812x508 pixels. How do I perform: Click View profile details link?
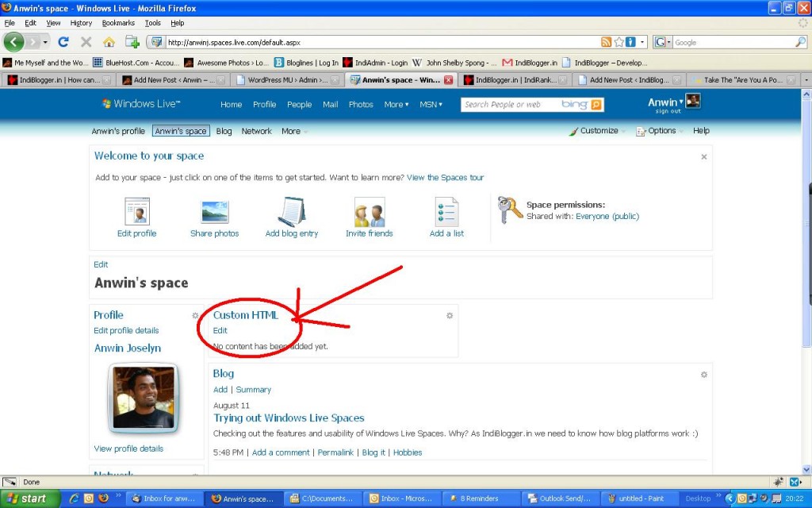(x=128, y=448)
